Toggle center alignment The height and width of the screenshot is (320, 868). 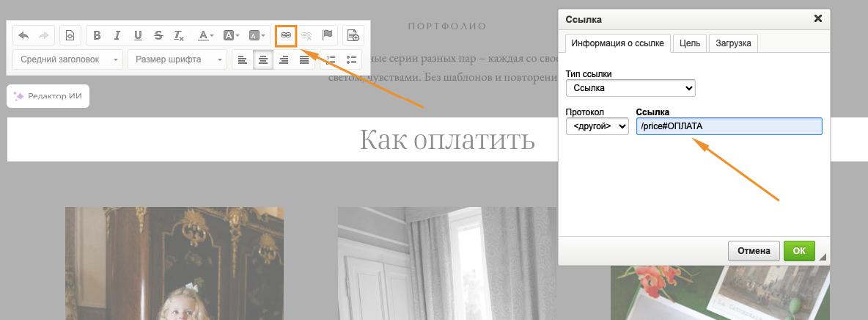pyautogui.click(x=263, y=59)
